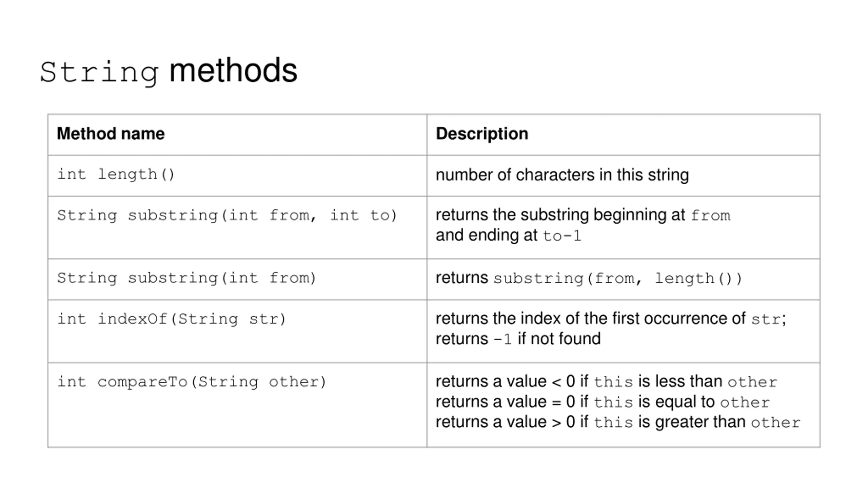Click 'String substring(int from, int to)' cell
868x488 pixels.
click(x=237, y=227)
